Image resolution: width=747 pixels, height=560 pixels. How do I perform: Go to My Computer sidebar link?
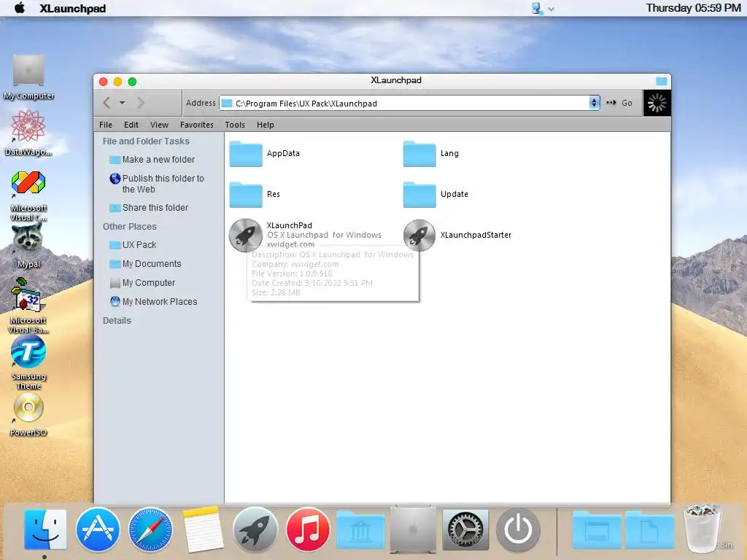142,283
